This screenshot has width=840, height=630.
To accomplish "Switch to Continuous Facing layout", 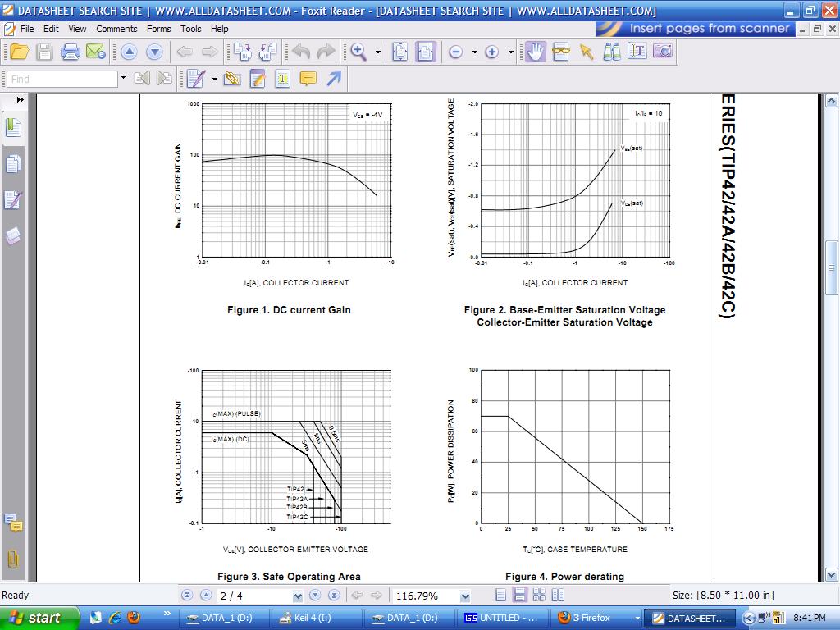I will click(x=558, y=596).
